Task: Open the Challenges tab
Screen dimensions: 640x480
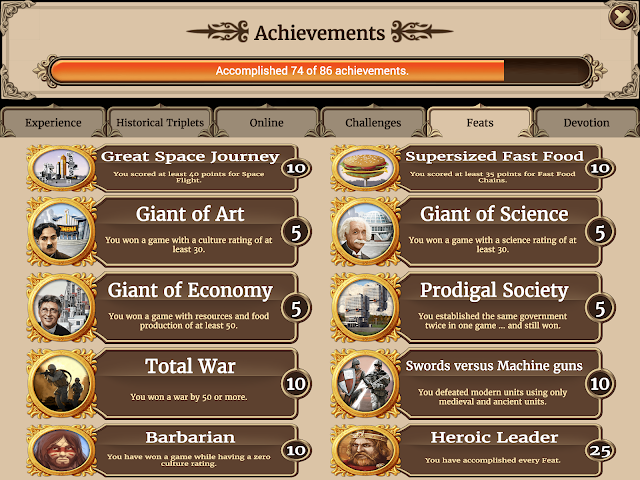Action: point(373,122)
